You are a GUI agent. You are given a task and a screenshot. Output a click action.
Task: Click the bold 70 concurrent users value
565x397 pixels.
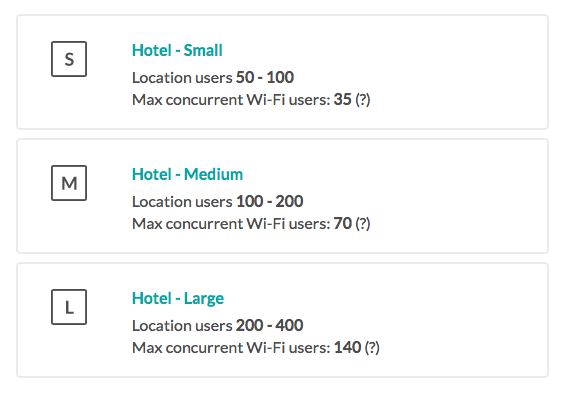point(343,224)
